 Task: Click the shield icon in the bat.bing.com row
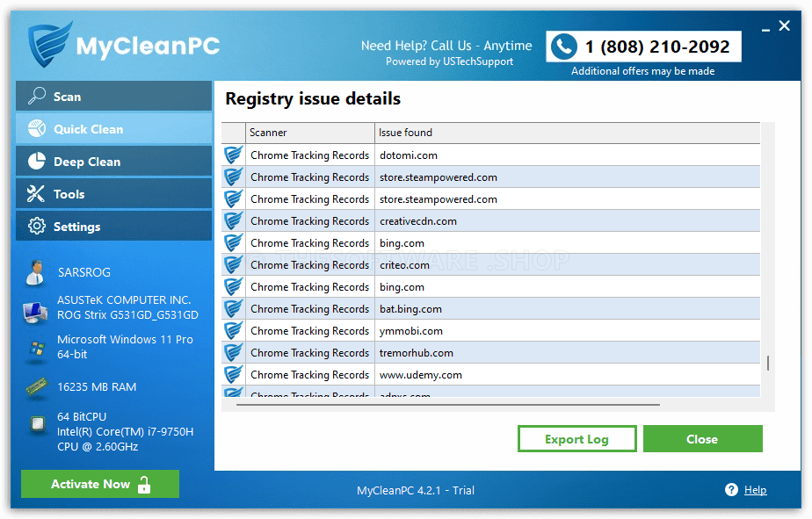[x=233, y=308]
